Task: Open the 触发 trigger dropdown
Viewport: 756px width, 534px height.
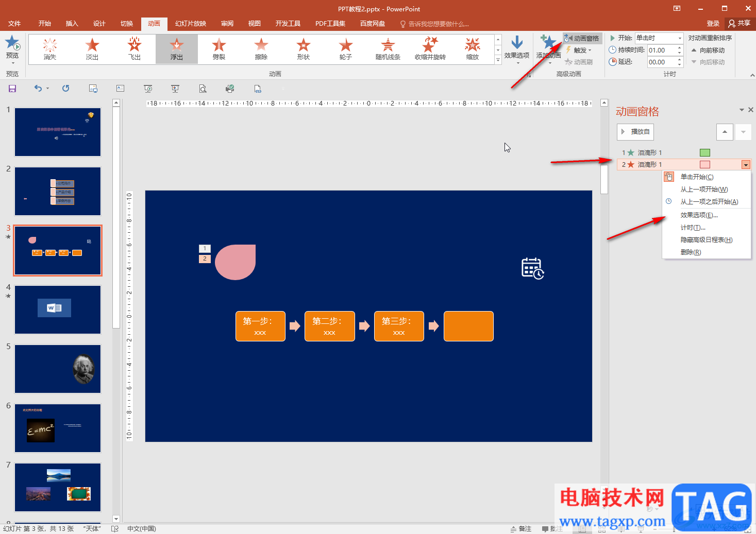Action: (579, 50)
